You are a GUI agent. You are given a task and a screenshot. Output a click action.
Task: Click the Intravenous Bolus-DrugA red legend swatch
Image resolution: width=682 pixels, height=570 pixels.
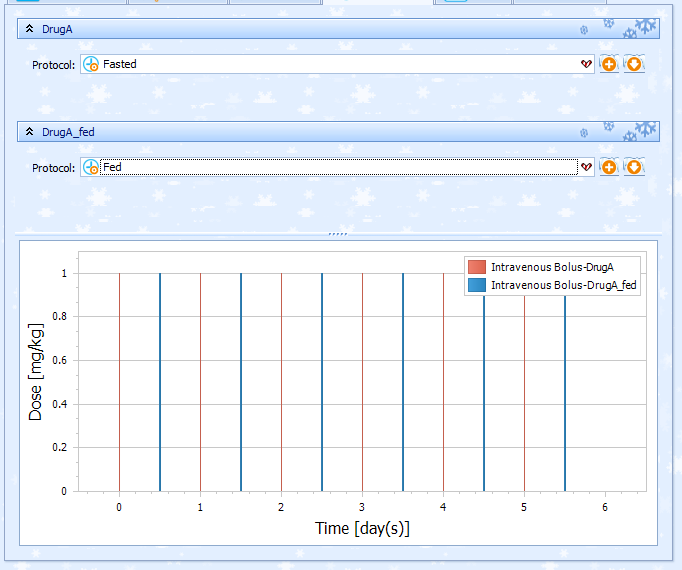click(477, 267)
